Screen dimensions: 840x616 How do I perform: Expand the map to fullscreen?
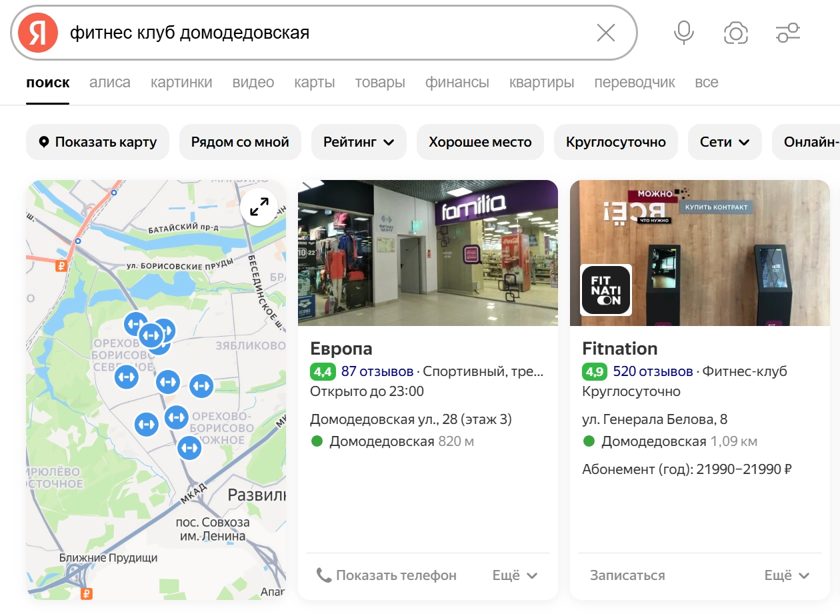click(x=259, y=207)
